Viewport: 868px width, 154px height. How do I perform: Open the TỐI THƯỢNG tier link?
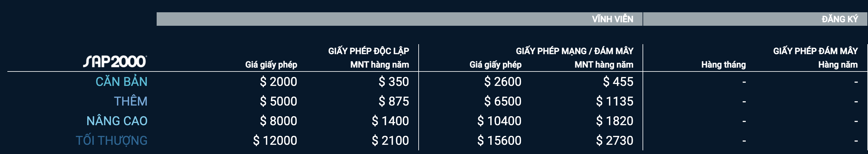coord(111,141)
